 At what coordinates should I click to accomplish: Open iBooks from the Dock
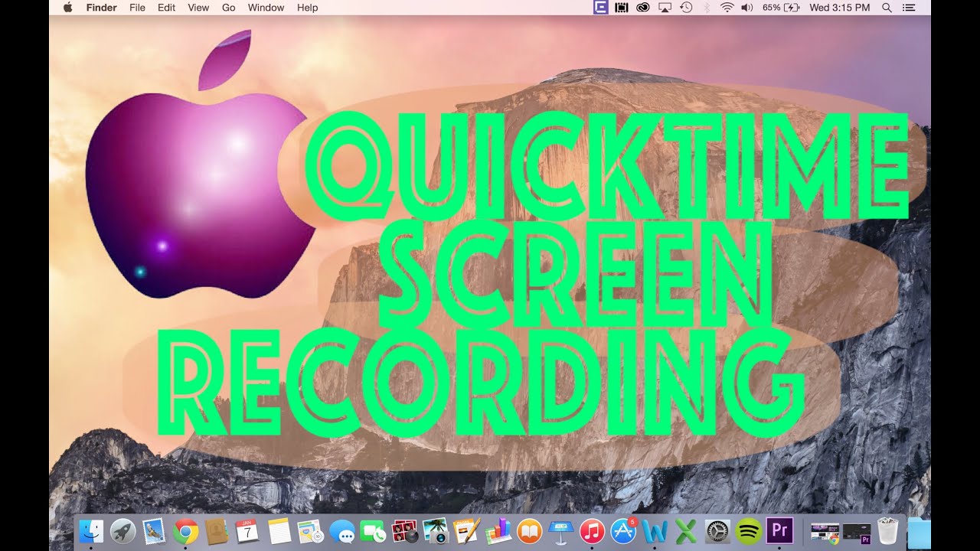tap(530, 530)
